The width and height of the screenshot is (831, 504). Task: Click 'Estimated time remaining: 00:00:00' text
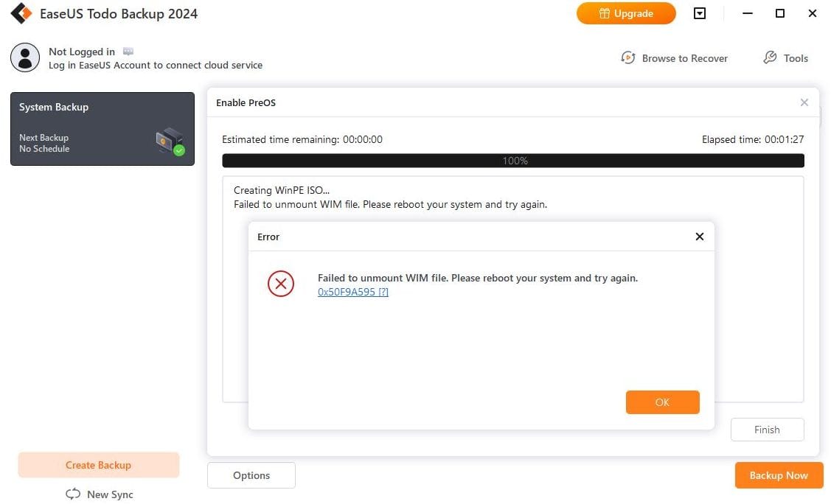pos(302,139)
